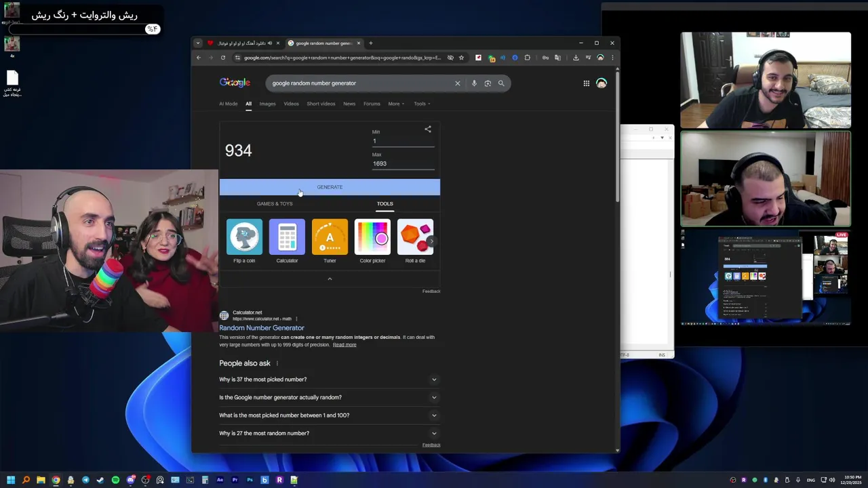The width and height of the screenshot is (868, 488).
Task: Open Steam from the taskbar
Action: [100, 480]
